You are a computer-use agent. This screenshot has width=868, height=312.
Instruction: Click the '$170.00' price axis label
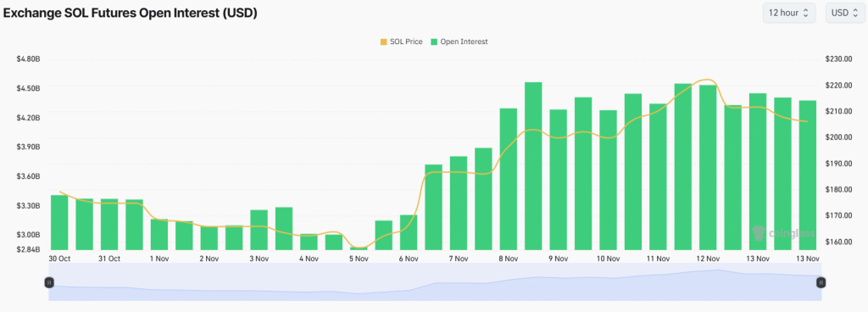[838, 215]
